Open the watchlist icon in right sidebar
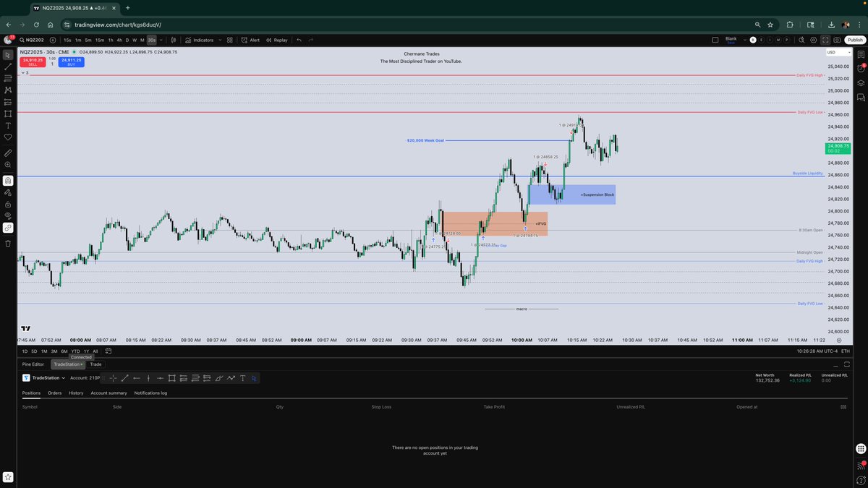The width and height of the screenshot is (868, 488). 861,54
